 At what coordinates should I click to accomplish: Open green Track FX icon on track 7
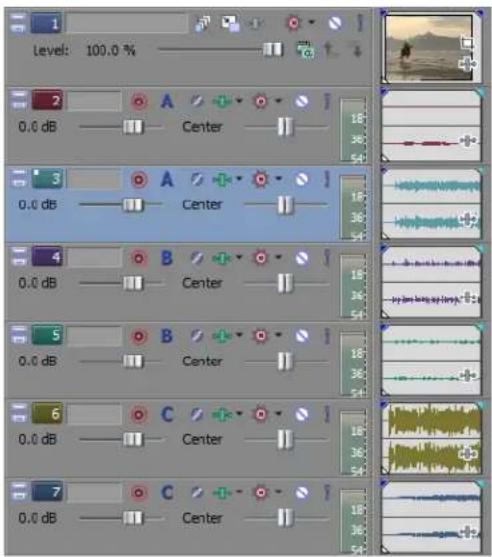coord(222,493)
